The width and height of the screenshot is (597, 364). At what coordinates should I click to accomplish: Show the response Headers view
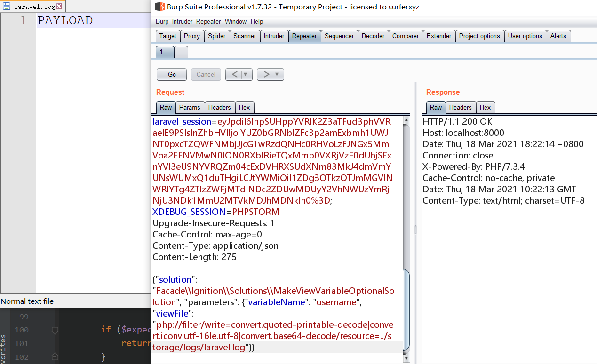[460, 107]
